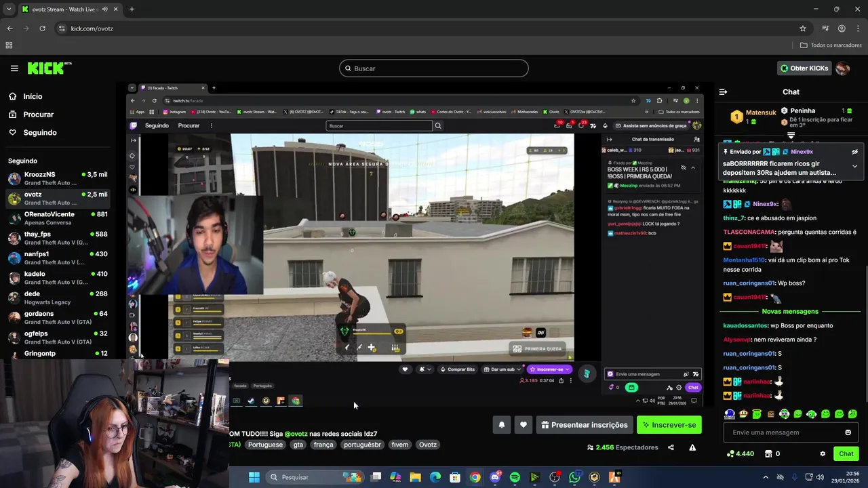Expand the pinned chat message chevron
The width and height of the screenshot is (868, 488).
[x=854, y=166]
